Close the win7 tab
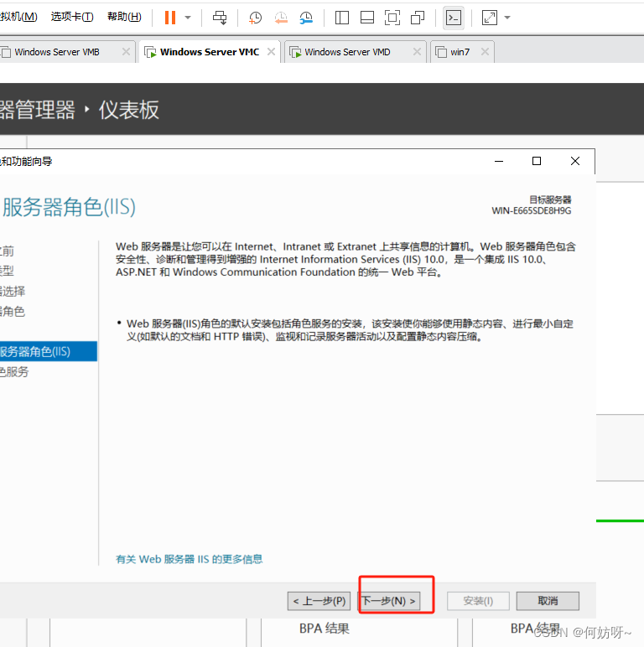The width and height of the screenshot is (644, 647). pos(482,52)
